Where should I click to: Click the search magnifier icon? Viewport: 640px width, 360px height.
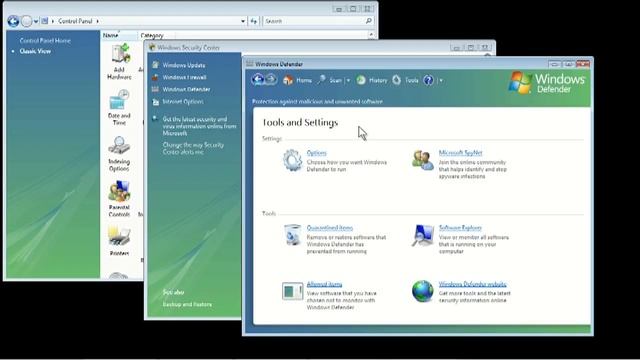tap(369, 21)
